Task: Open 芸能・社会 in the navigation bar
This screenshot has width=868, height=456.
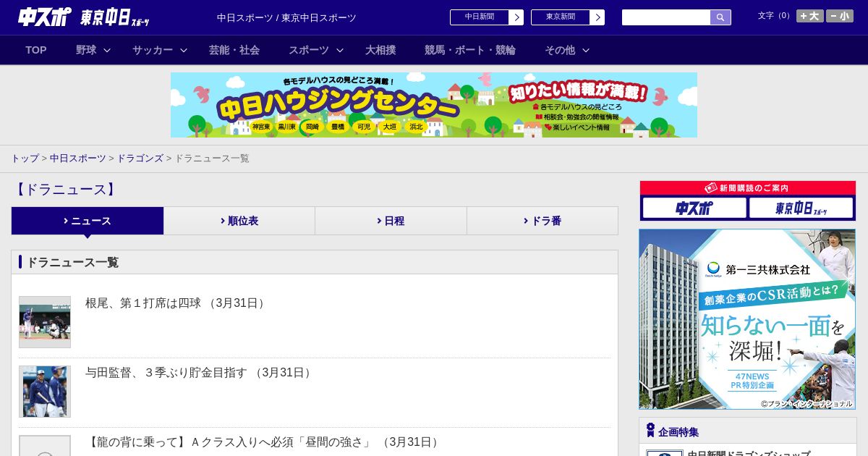Action: 234,50
